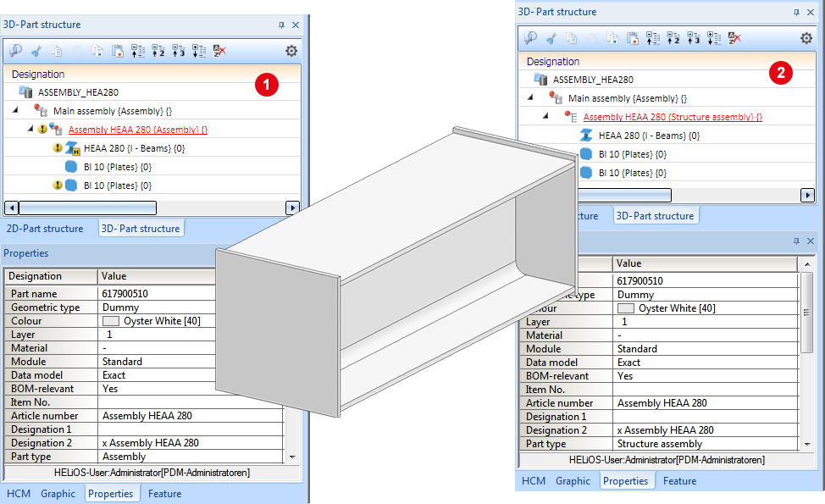
Task: Click the scissors cut icon in panel 2 toolbar
Action: 551,38
